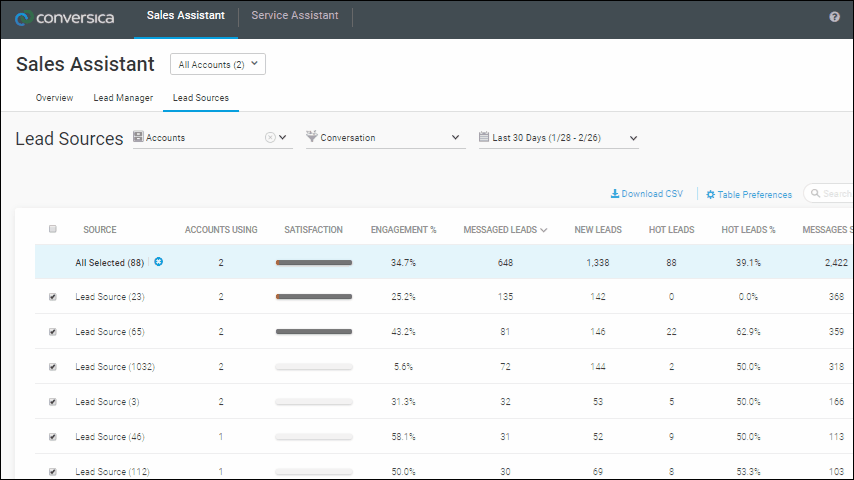Click the 39.1% hot leads percentage
The height and width of the screenshot is (480, 854).
click(748, 263)
